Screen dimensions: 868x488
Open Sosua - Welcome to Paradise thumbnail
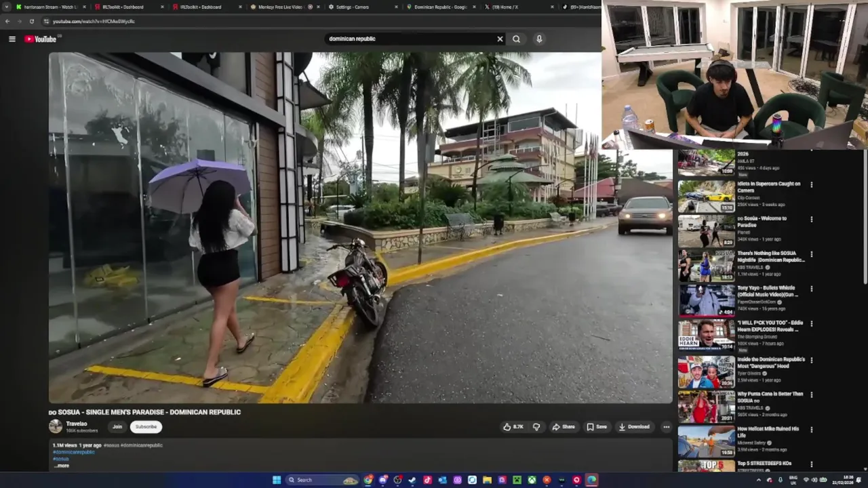click(706, 231)
